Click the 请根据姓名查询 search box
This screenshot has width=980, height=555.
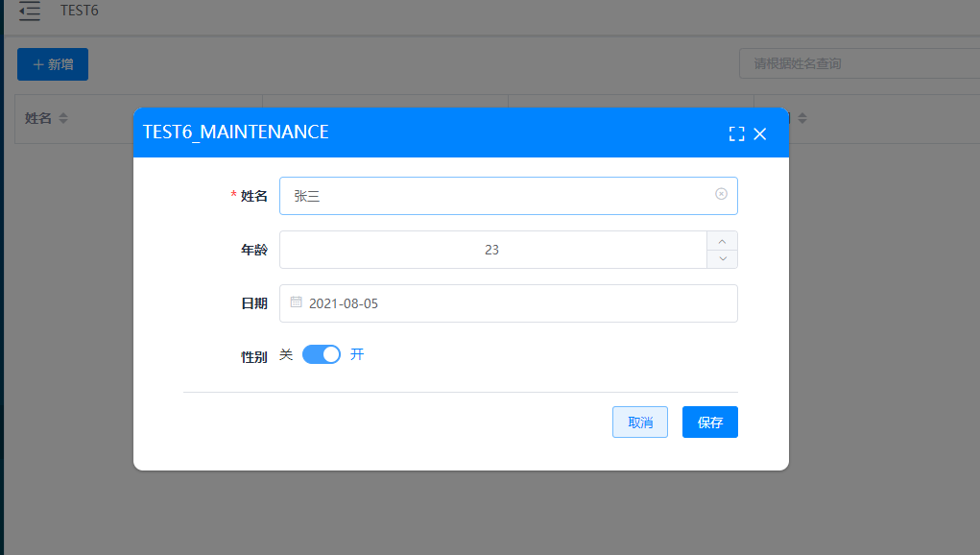pyautogui.click(x=859, y=63)
